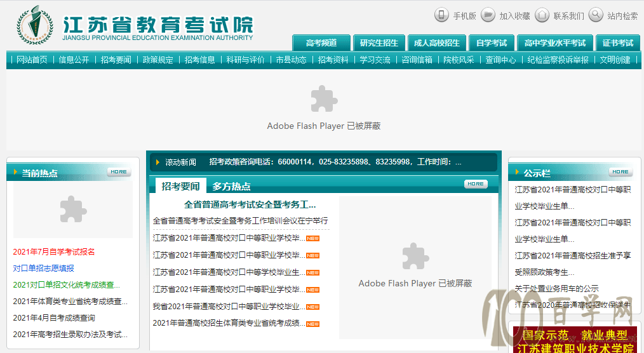
Task: Open 咨询信箱 in navigation bar
Action: click(x=417, y=60)
